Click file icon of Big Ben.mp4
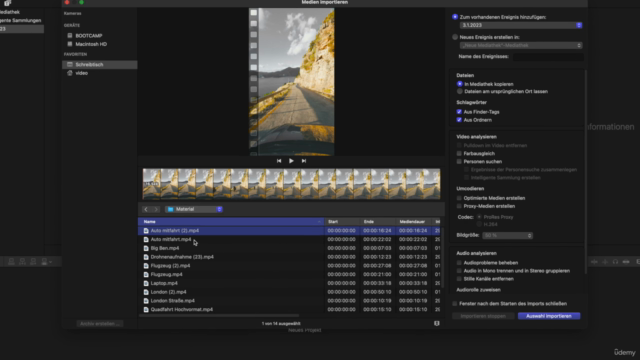This screenshot has width=640, height=360. [x=146, y=248]
